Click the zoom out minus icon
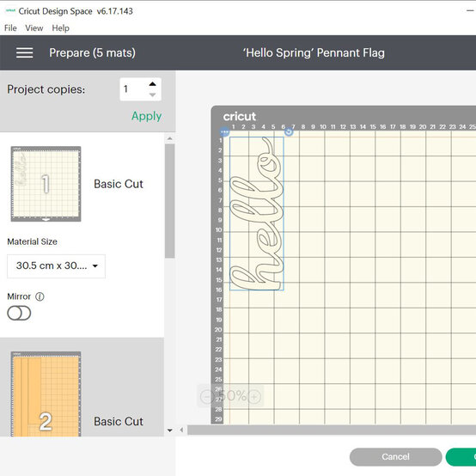The height and width of the screenshot is (476, 476). pos(207,396)
